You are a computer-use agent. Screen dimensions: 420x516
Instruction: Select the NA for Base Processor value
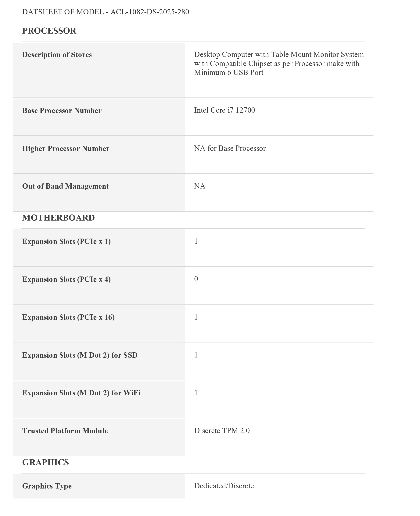tap(230, 148)
